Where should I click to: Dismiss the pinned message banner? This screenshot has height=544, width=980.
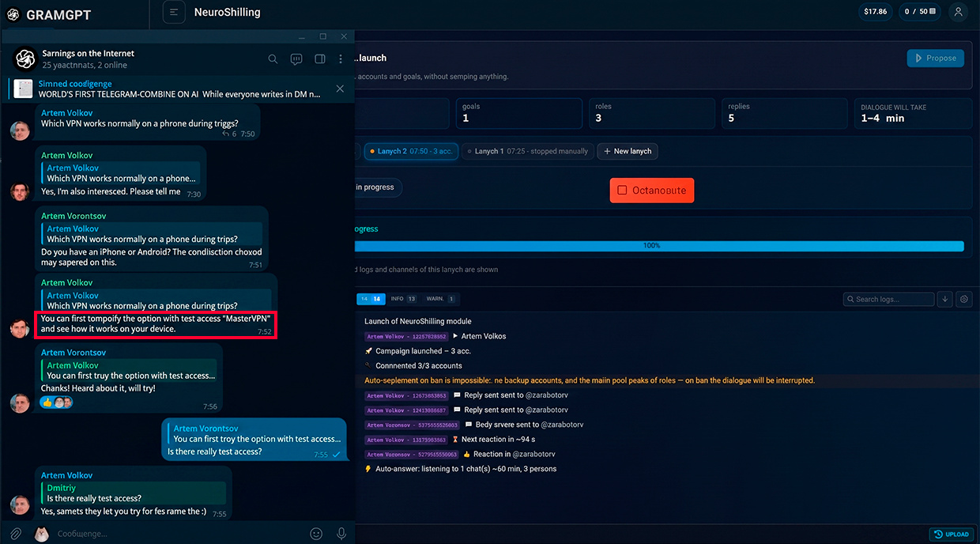pos(340,89)
